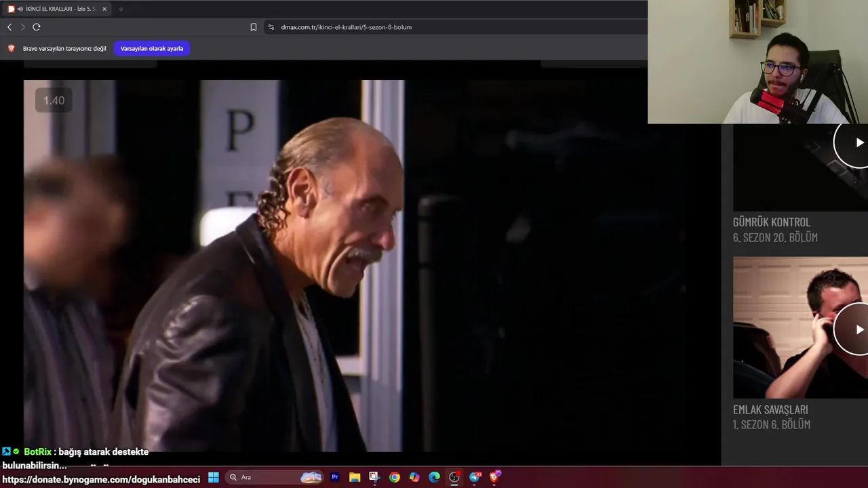Launch Adobe Premiere Pro from taskbar
868x488 pixels.
tap(335, 477)
